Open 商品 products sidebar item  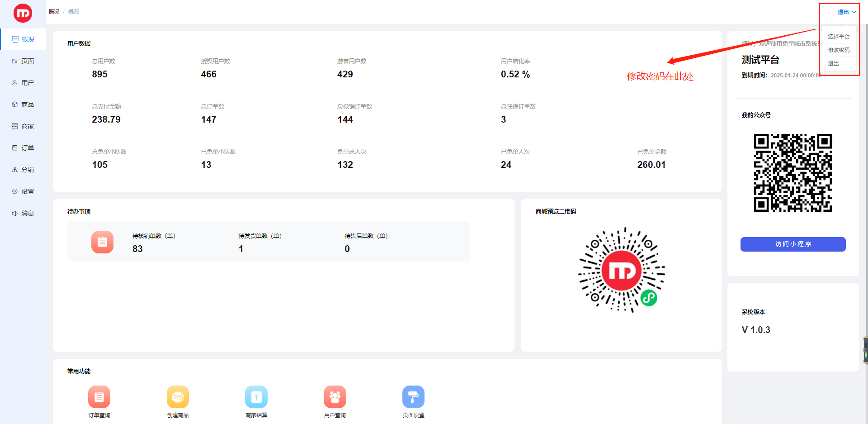[23, 105]
